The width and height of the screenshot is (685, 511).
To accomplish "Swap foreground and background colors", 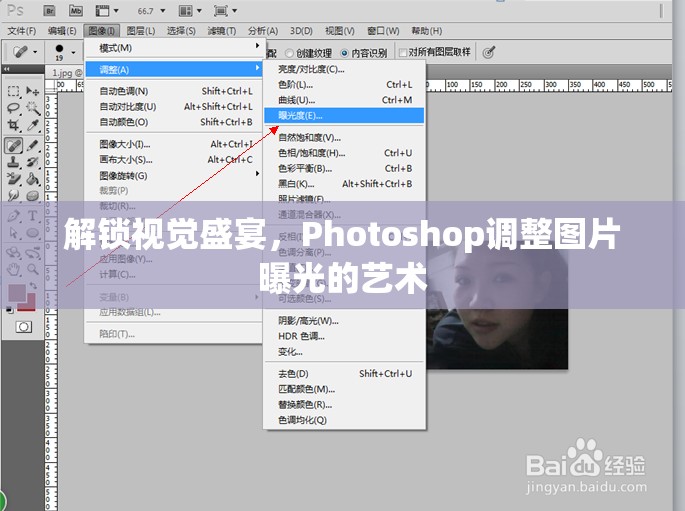I will tap(33, 286).
